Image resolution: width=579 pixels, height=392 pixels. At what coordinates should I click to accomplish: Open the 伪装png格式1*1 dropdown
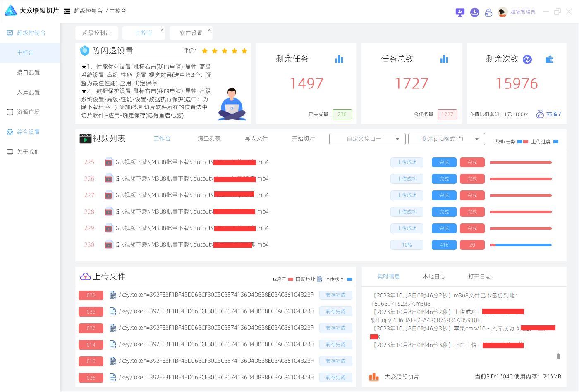[447, 139]
